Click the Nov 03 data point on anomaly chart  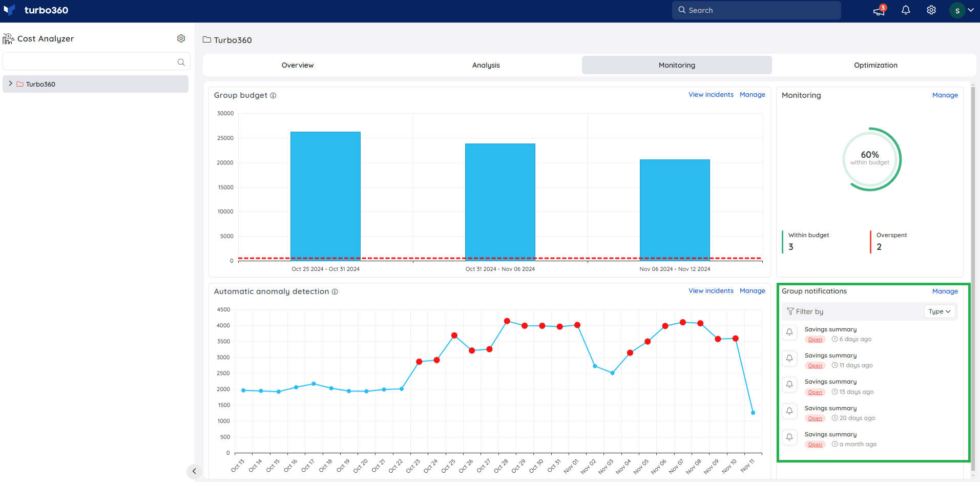point(612,373)
